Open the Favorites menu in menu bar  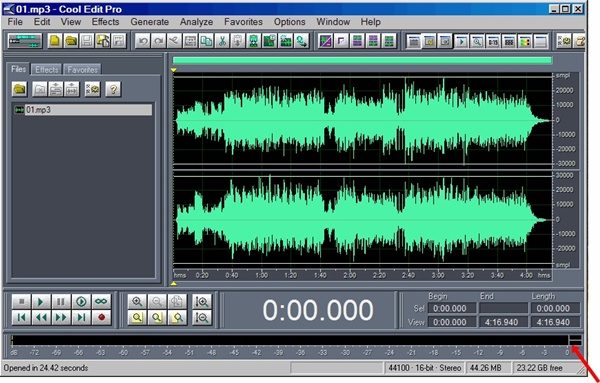coord(243,22)
